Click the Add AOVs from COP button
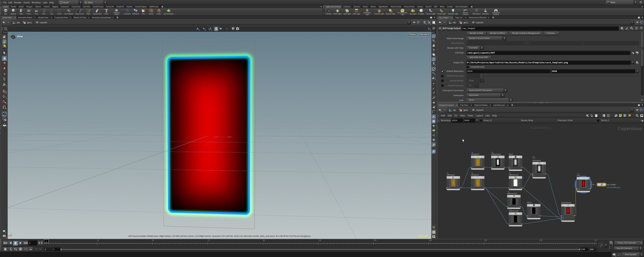 (x=479, y=57)
